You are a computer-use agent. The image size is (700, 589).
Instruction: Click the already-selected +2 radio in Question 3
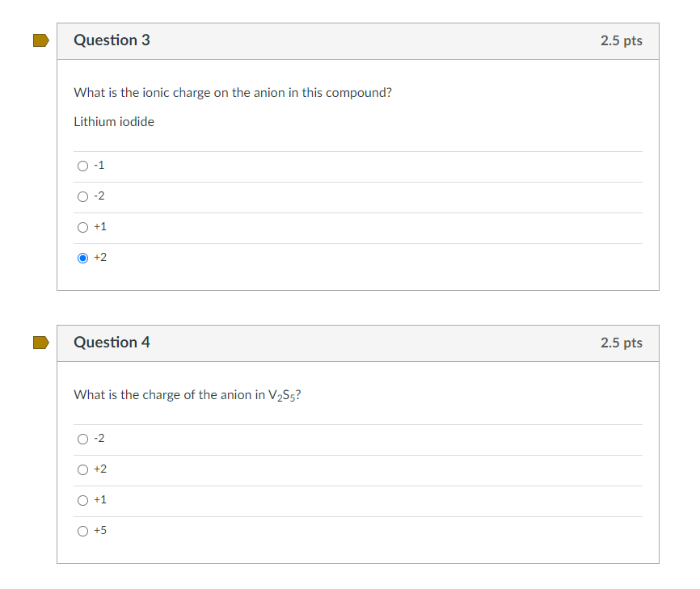coord(83,258)
